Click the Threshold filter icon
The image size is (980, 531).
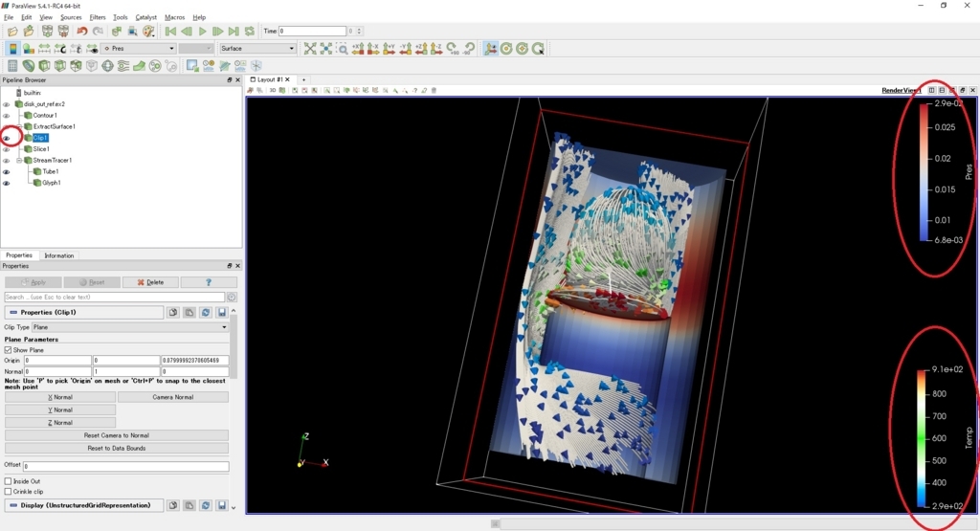(x=76, y=66)
